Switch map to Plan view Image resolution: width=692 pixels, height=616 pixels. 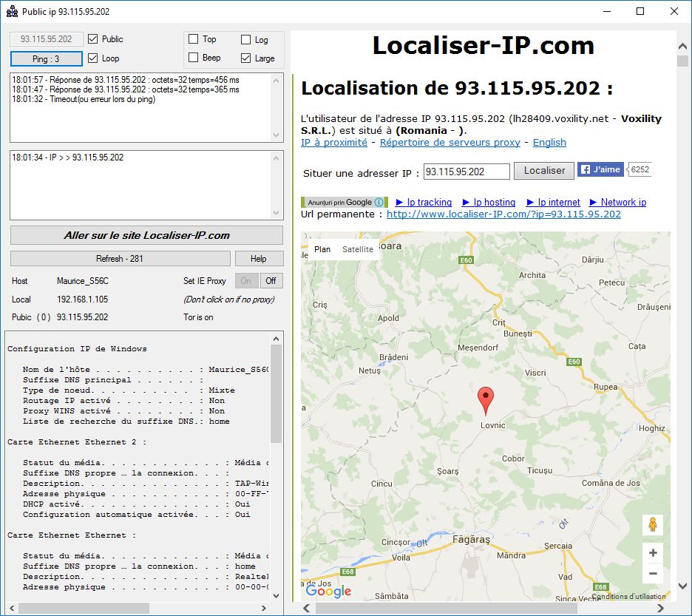point(322,249)
